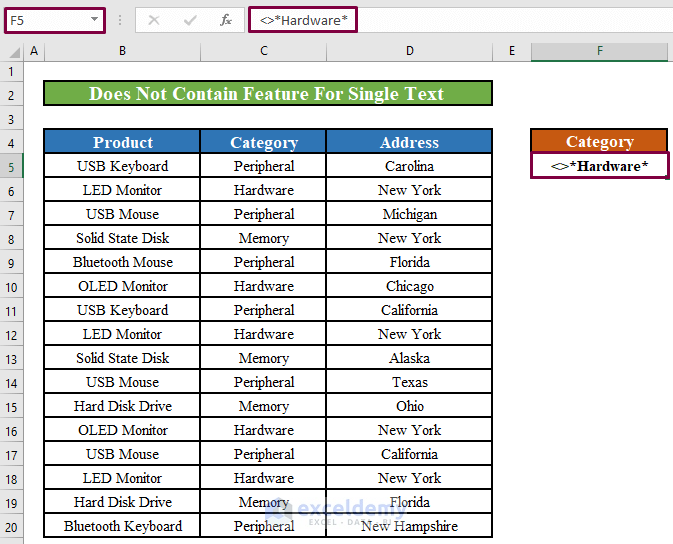Screen dimensions: 673x544
Task: Click 'California' in row 11
Action: tap(409, 310)
